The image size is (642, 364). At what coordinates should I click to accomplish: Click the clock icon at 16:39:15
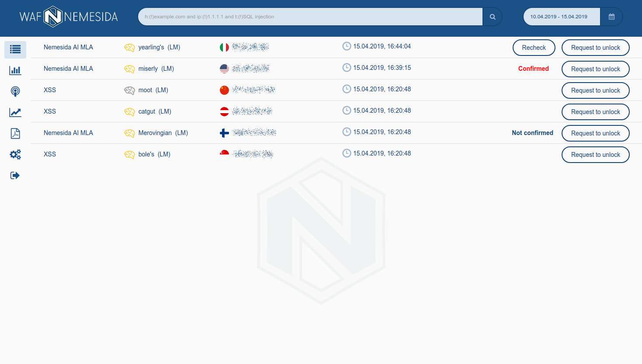347,67
